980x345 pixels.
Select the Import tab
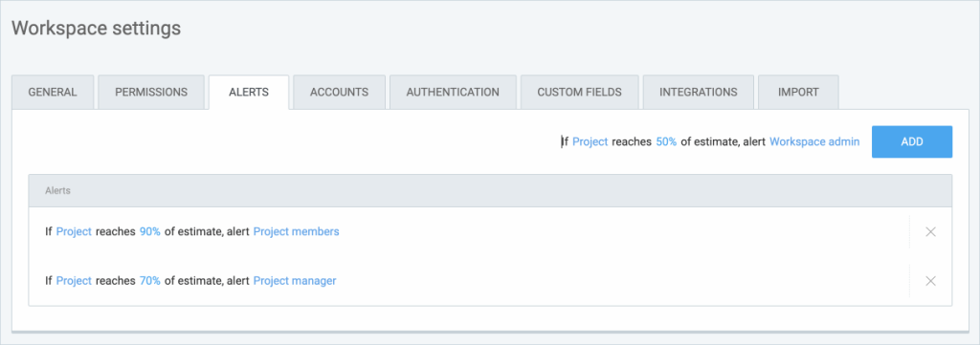click(798, 93)
